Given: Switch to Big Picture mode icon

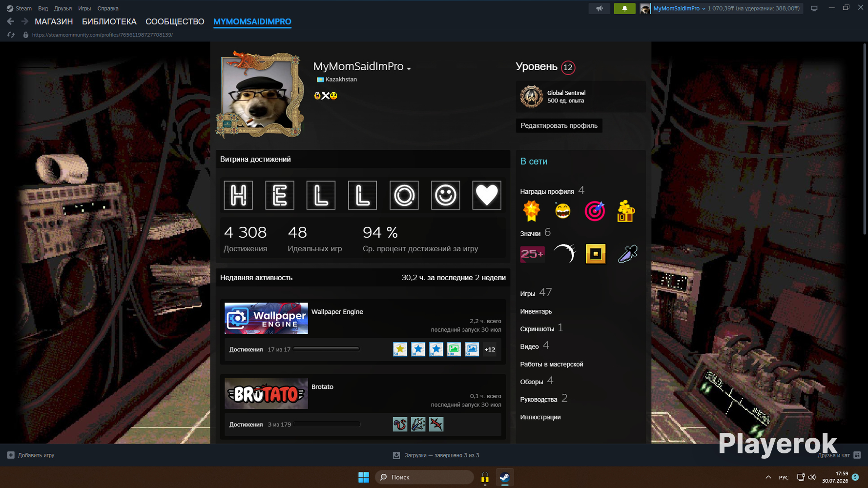Looking at the screenshot, I should click(814, 8).
